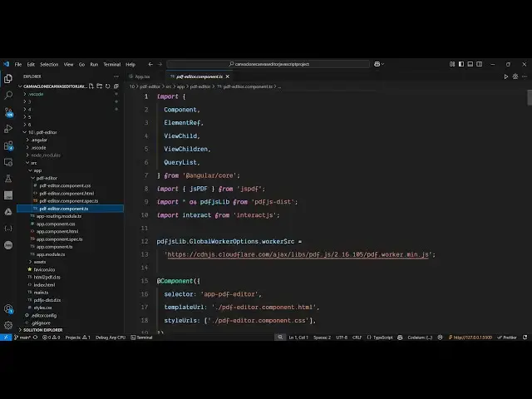Expand the node_modules folder
Viewport: 532px width, 399px height.
coord(70,155)
